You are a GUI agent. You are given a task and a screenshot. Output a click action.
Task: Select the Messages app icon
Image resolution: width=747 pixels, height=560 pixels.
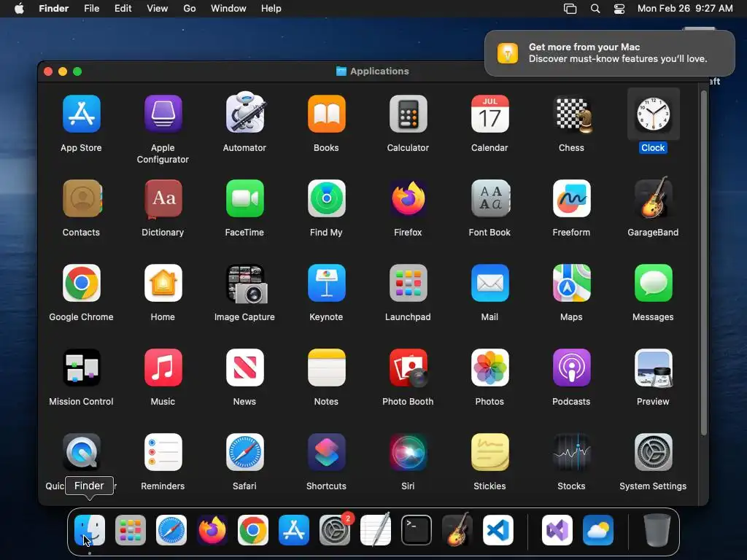pyautogui.click(x=653, y=283)
